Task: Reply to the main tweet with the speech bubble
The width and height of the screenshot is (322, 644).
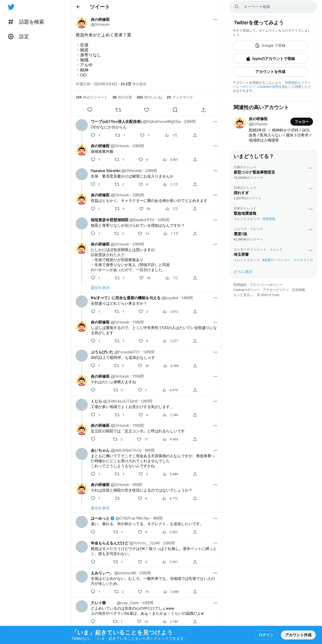Action: coord(90,110)
